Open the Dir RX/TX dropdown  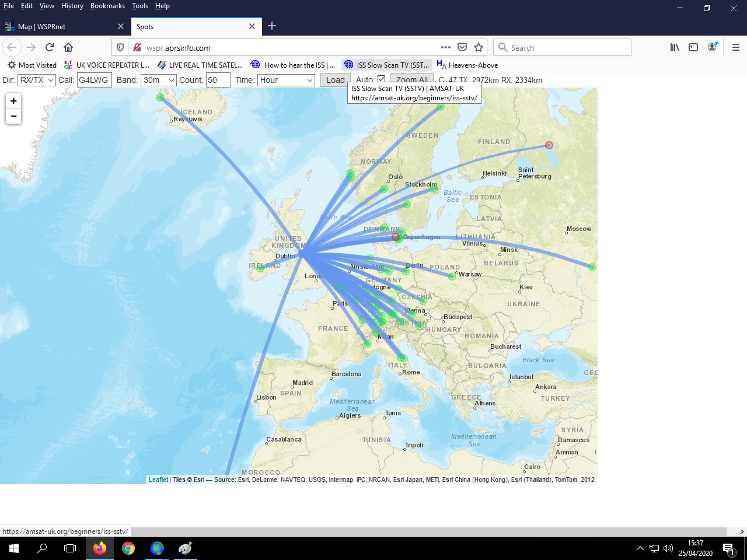(x=36, y=80)
